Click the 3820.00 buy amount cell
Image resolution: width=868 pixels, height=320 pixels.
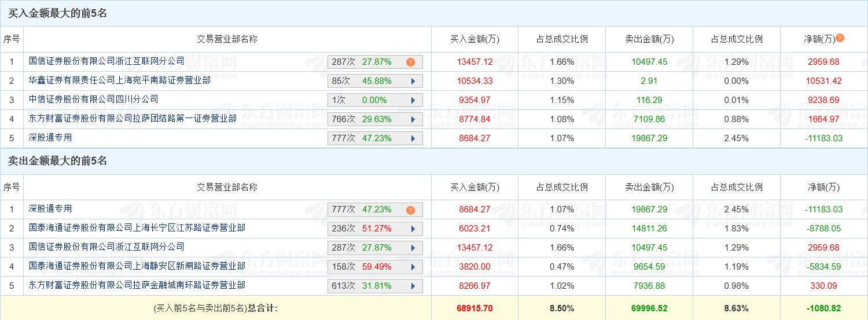tap(475, 267)
